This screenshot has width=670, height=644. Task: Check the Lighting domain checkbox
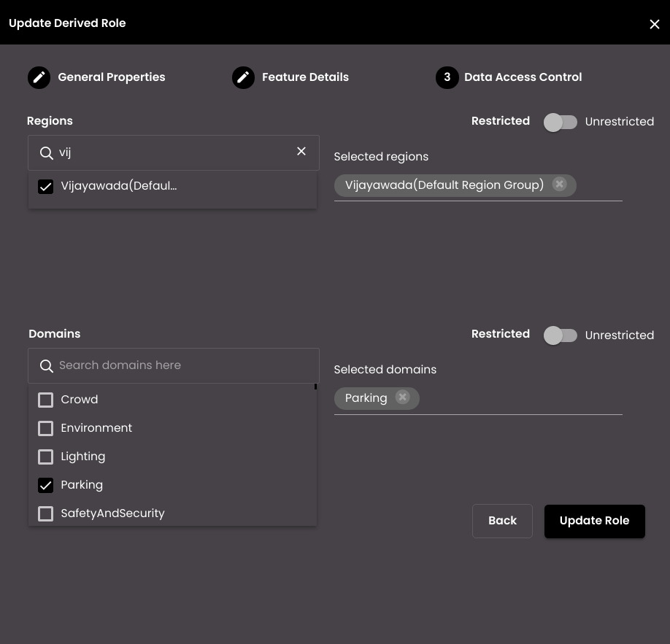pyautogui.click(x=46, y=457)
